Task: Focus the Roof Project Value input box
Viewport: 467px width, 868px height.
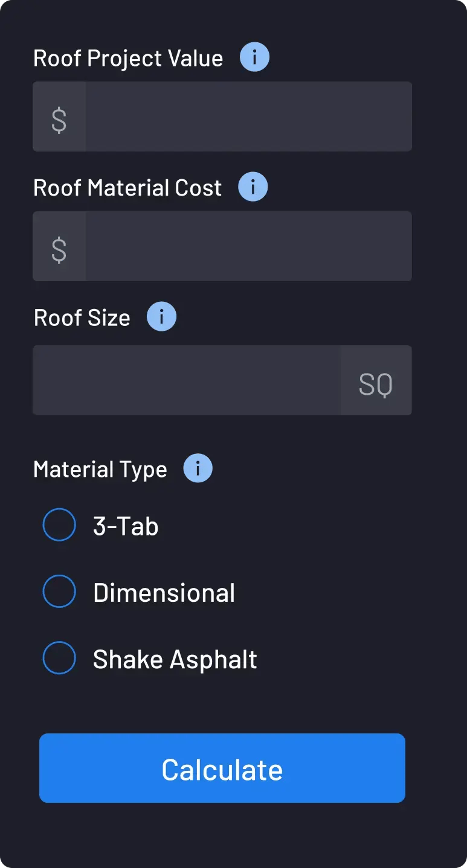Action: click(x=248, y=117)
